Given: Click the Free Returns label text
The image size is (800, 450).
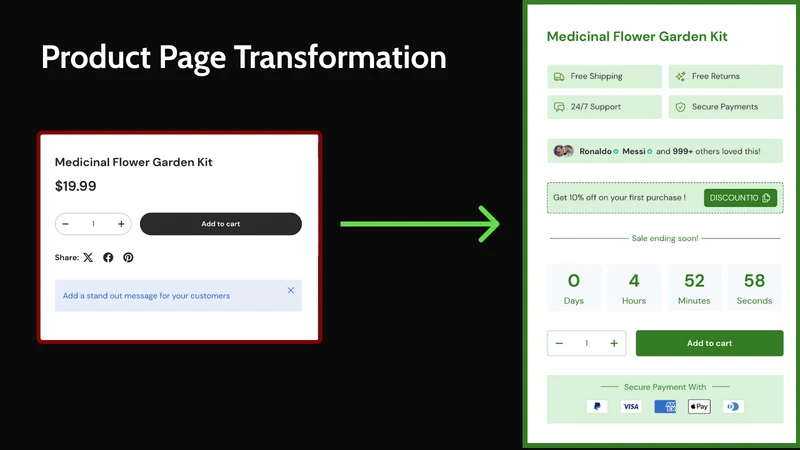Looking at the screenshot, I should [716, 76].
